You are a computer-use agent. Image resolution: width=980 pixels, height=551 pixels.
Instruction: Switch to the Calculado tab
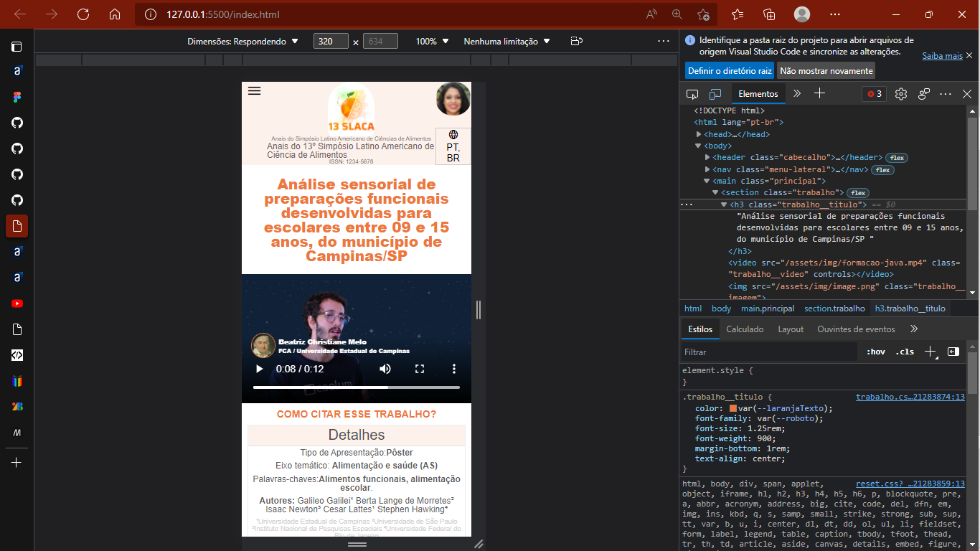(x=745, y=329)
